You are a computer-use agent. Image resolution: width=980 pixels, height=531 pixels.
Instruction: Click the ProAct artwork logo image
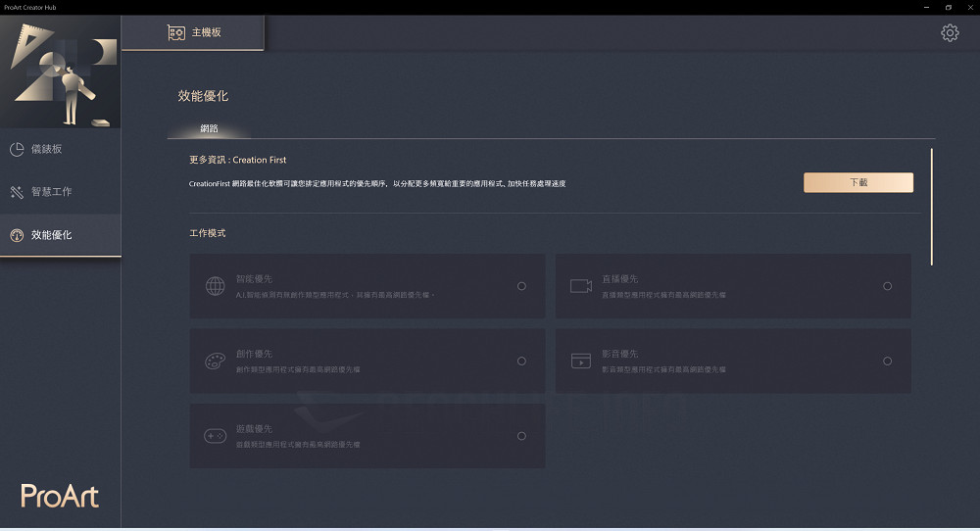point(61,72)
